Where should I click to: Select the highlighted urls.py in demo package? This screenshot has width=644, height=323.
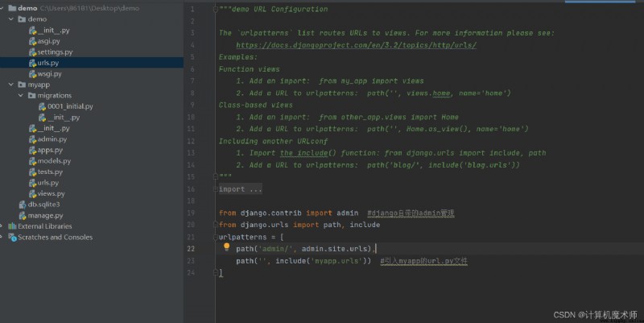pyautogui.click(x=92, y=63)
